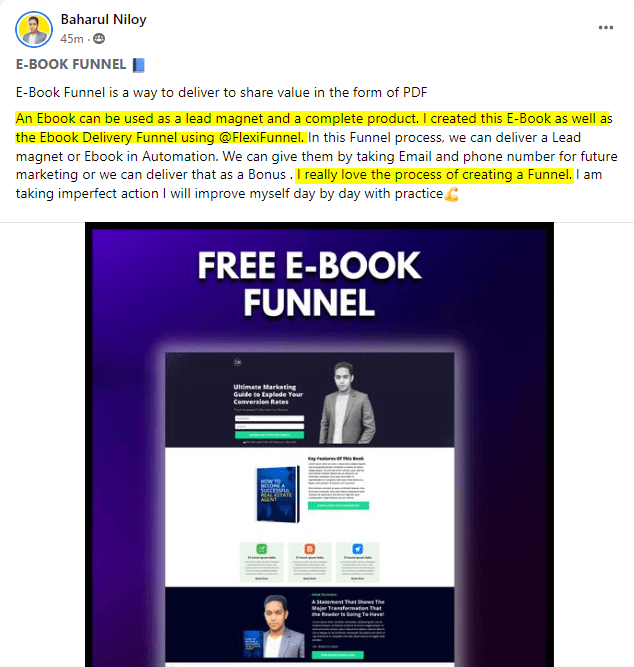Click the first input field in funnel form
Viewport: 634px width, 667px height.
[x=269, y=419]
